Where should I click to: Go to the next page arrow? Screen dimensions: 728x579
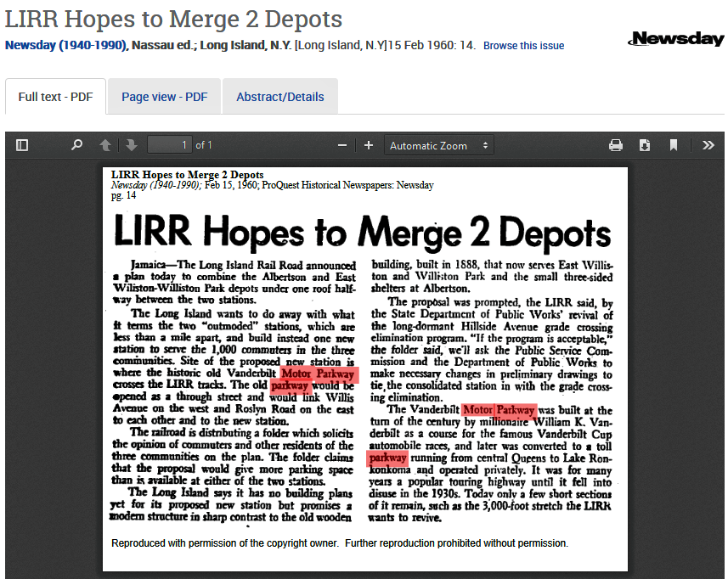pos(131,145)
